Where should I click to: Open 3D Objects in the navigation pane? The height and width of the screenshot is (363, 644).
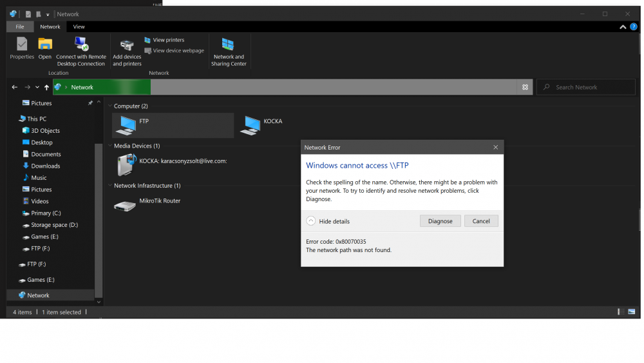coord(45,131)
